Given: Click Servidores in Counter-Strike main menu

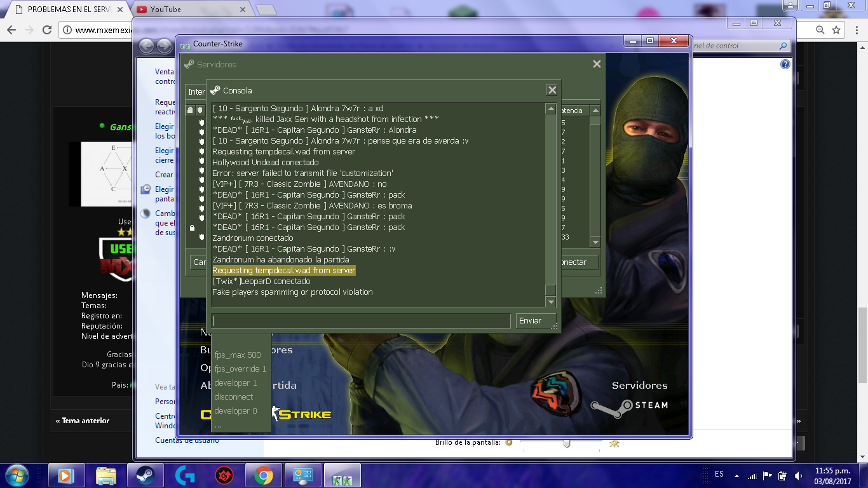Looking at the screenshot, I should [639, 386].
